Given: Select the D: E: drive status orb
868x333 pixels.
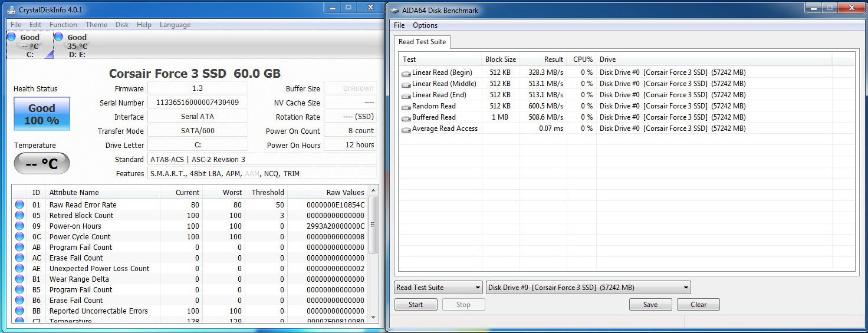Looking at the screenshot, I should tap(58, 37).
